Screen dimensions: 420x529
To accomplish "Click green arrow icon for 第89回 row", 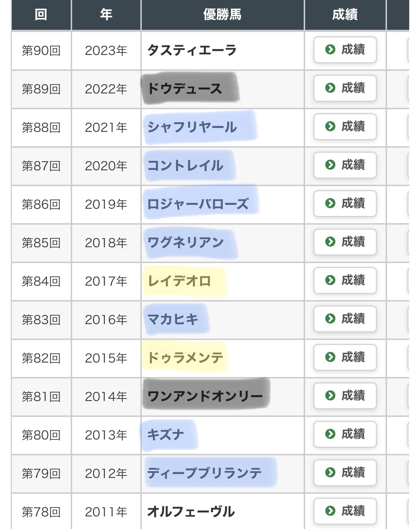I will pyautogui.click(x=330, y=88).
